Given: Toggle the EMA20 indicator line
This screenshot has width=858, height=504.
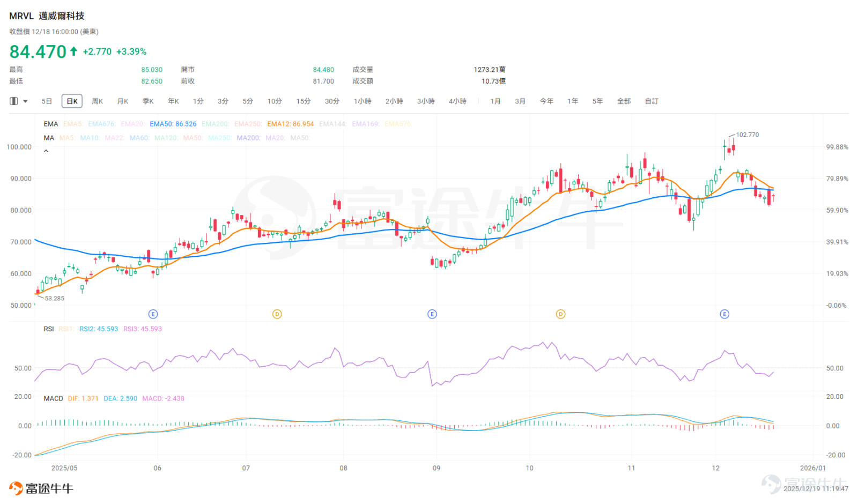Looking at the screenshot, I should click(x=132, y=124).
